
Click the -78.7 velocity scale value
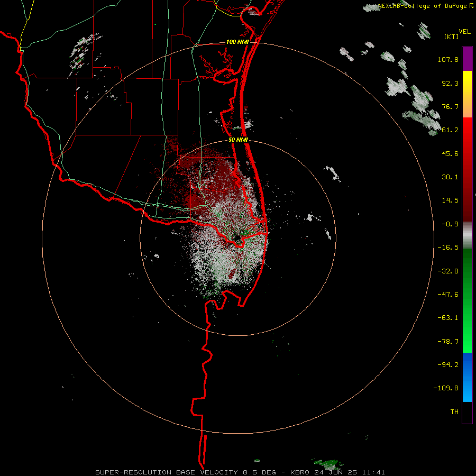pos(448,342)
